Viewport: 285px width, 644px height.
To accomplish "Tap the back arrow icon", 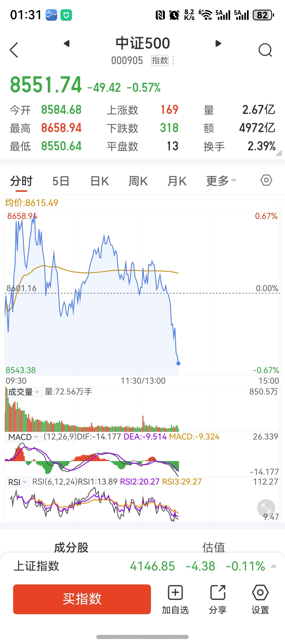I will (14, 50).
